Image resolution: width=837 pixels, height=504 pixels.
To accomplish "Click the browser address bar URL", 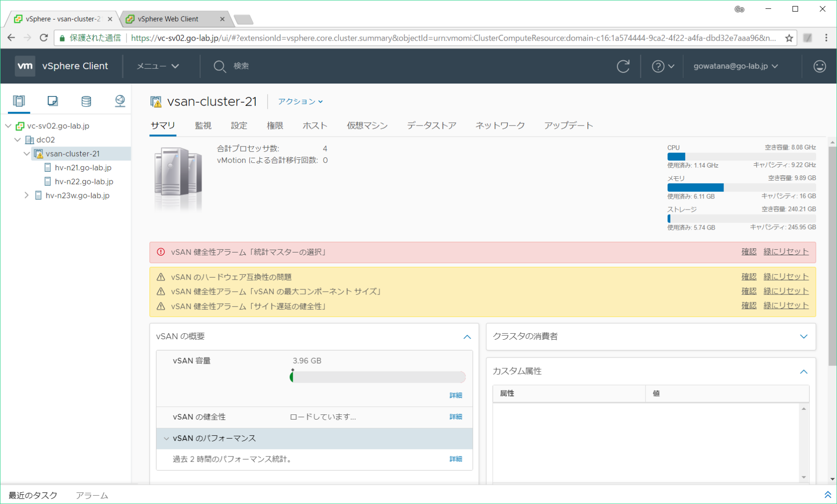I will pyautogui.click(x=453, y=38).
